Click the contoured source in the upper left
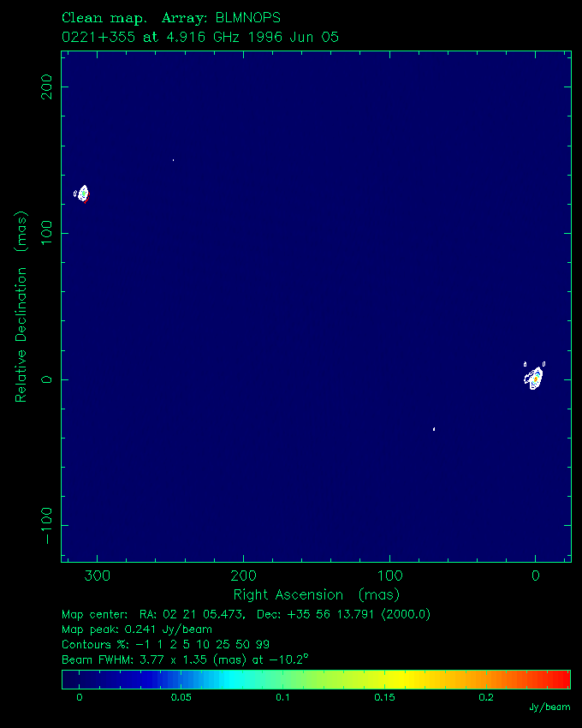 [83, 194]
